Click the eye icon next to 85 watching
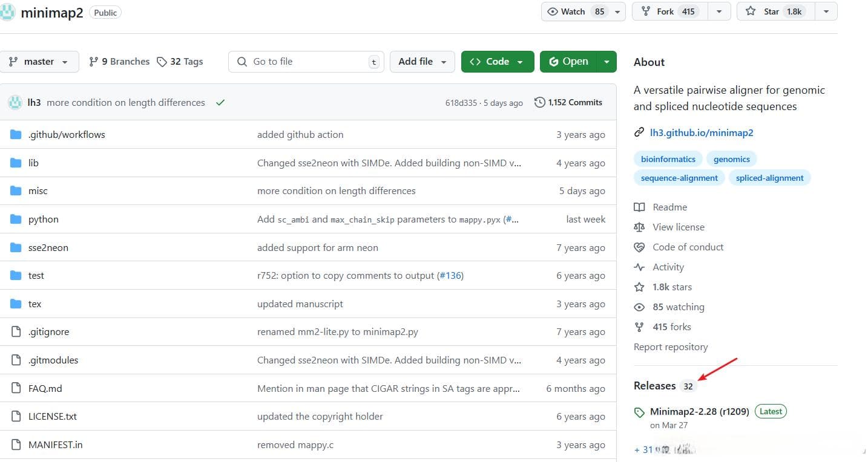 click(639, 307)
